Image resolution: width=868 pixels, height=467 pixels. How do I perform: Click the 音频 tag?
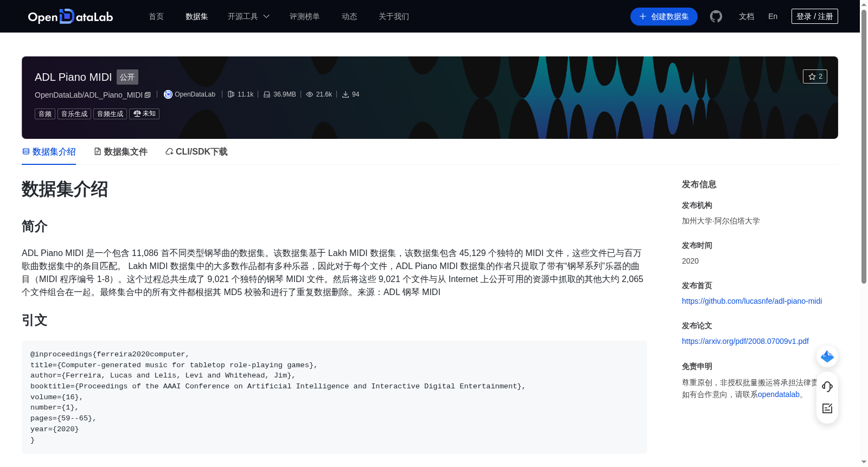45,114
